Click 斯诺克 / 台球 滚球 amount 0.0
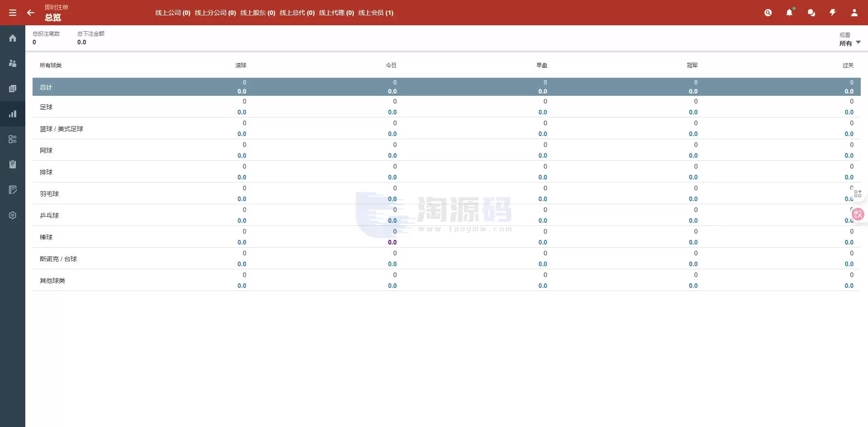 coord(242,264)
